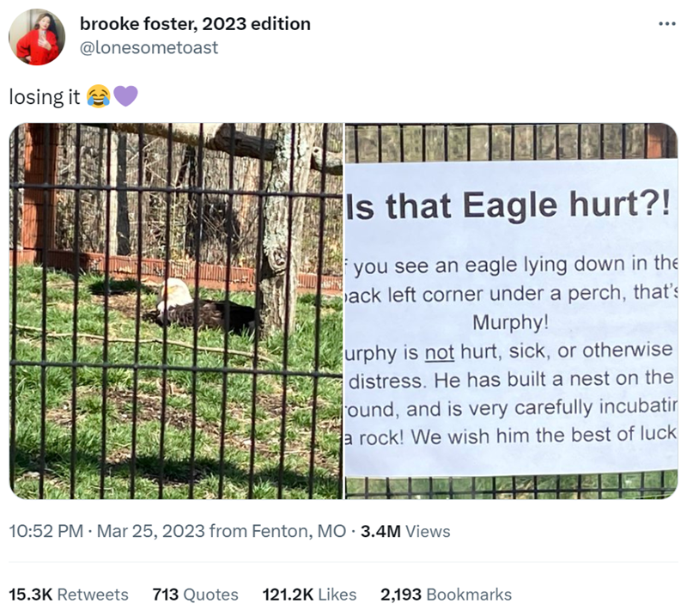Click the purple heart emoji
The width and height of the screenshot is (687, 616).
click(125, 97)
